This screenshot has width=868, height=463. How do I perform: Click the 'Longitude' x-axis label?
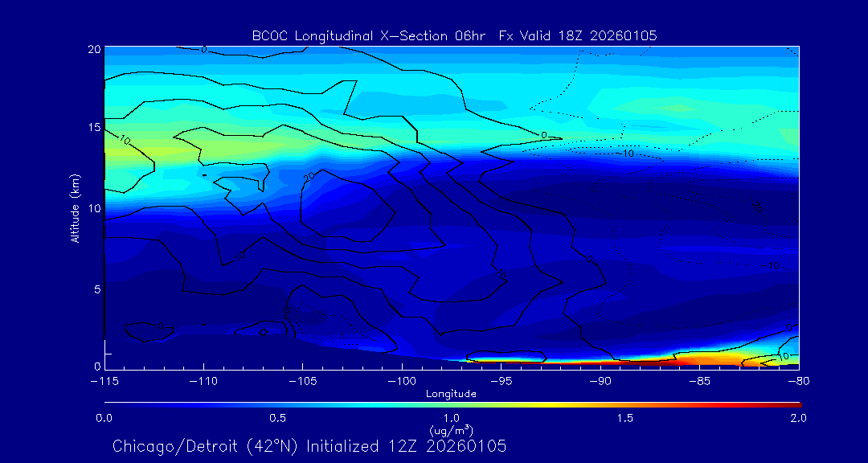click(451, 394)
